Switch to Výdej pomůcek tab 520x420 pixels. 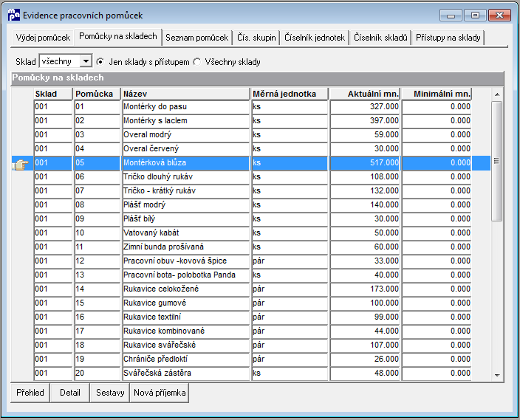(43, 38)
